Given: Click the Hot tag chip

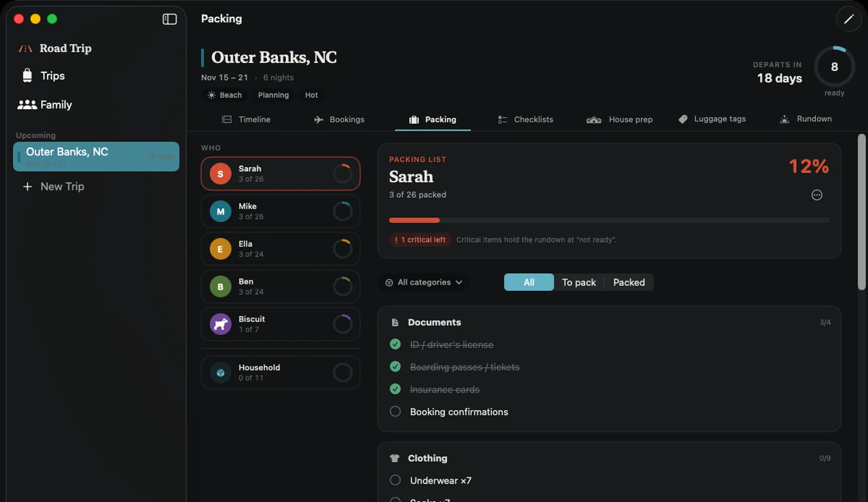Looking at the screenshot, I should coord(311,95).
